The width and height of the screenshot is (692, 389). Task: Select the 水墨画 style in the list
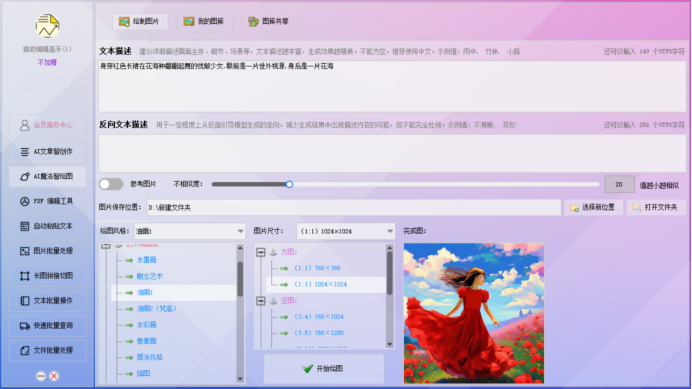[x=147, y=260]
